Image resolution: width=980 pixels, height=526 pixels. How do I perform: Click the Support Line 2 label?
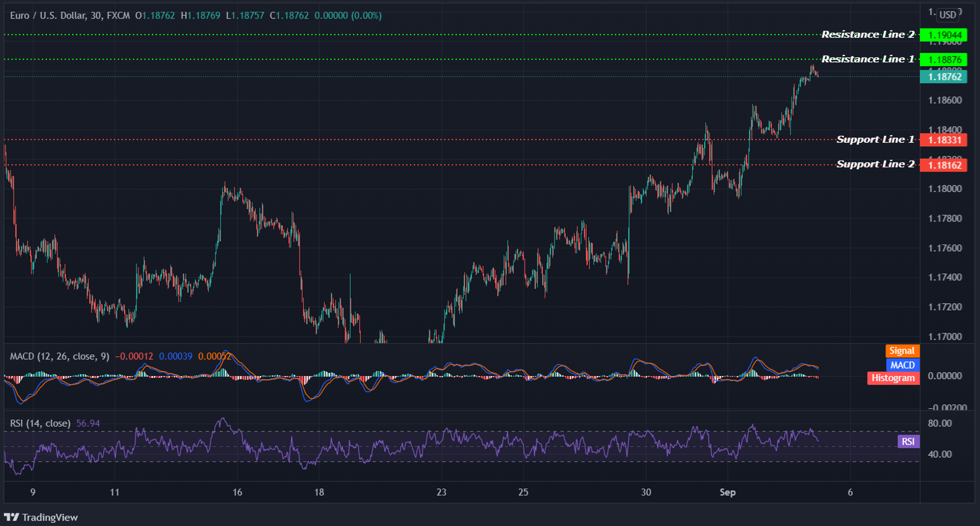point(876,164)
